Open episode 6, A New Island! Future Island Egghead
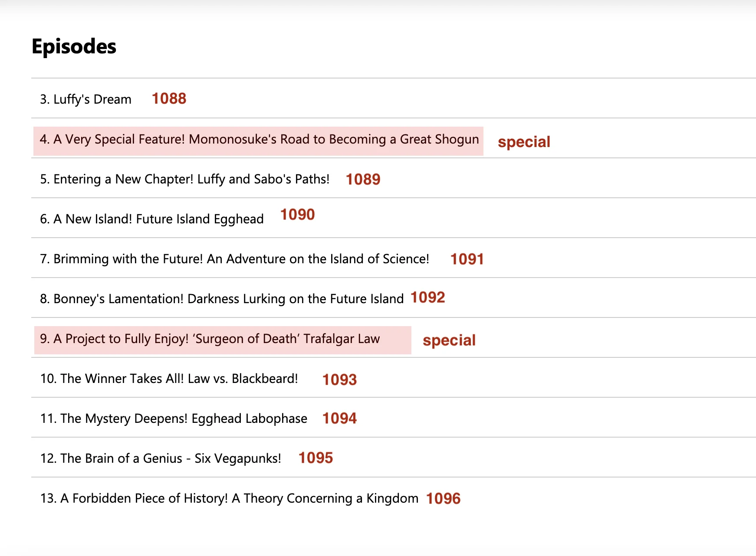This screenshot has width=756, height=556. [152, 219]
